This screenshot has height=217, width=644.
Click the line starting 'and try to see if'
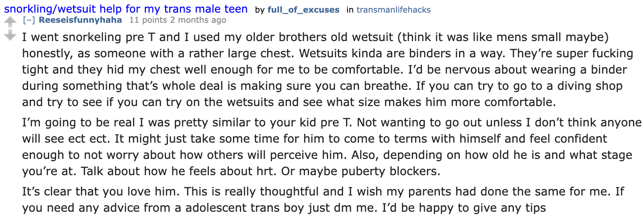tap(289, 102)
